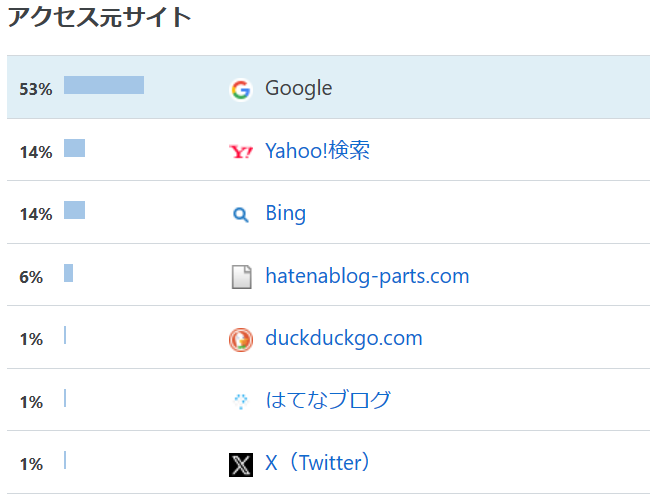Click the はてなブログ dotted icon
Screen dimensions: 654x499
pyautogui.click(x=241, y=401)
